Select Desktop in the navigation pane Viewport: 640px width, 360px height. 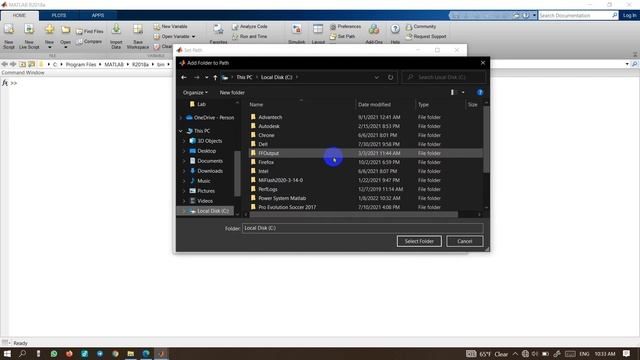pyautogui.click(x=207, y=151)
